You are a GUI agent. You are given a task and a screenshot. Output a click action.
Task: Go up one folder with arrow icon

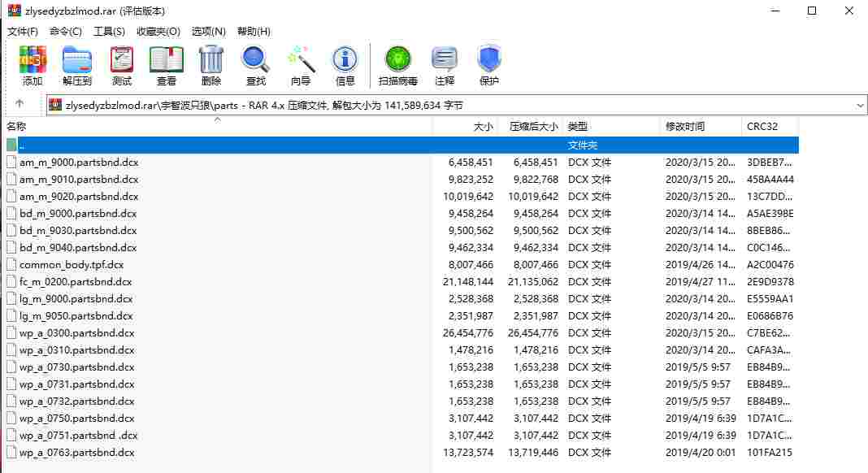(20, 103)
